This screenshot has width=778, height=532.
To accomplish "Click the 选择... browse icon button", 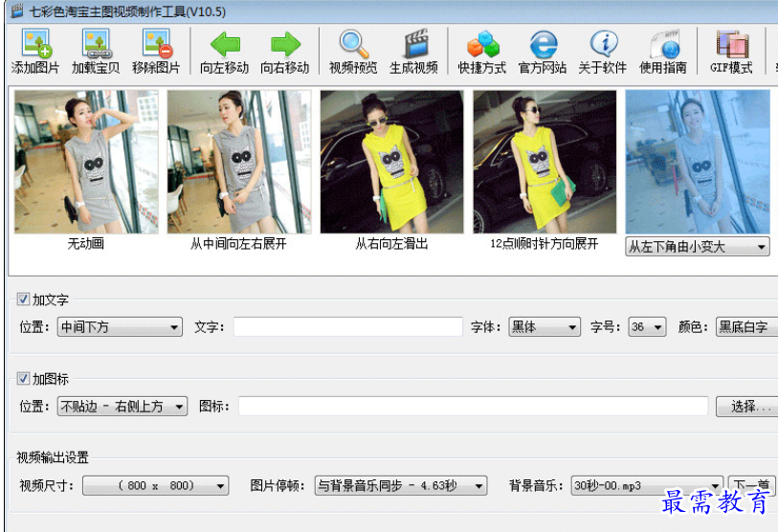I will click(x=746, y=407).
